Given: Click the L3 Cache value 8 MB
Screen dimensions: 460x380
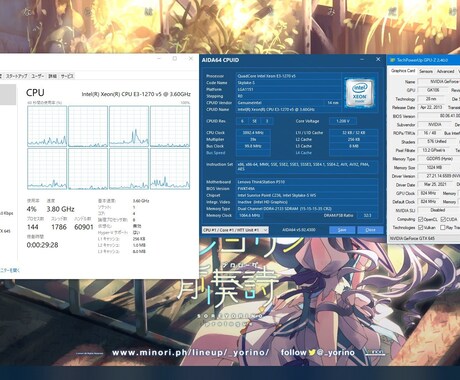Looking at the screenshot, I should tap(354, 146).
